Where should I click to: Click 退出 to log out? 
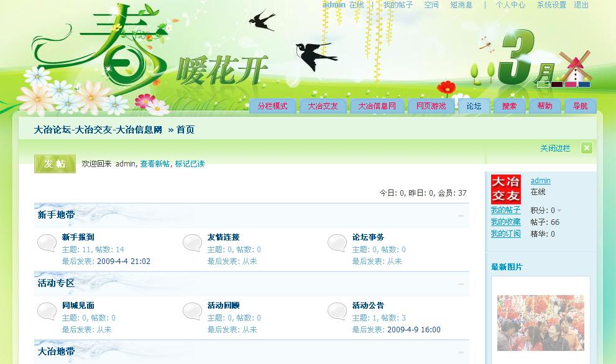581,5
